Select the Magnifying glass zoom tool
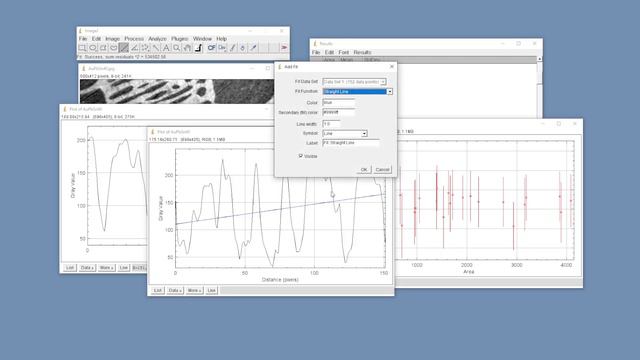 point(177,48)
